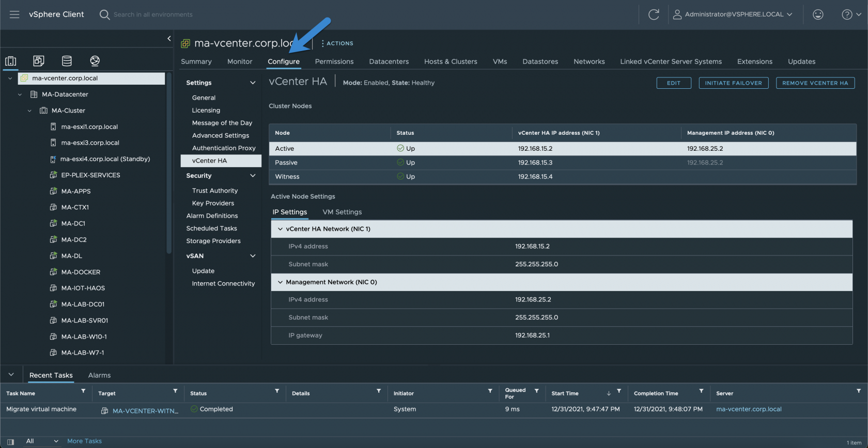Switch to the VM Settings tab
The width and height of the screenshot is (868, 448).
click(x=342, y=212)
